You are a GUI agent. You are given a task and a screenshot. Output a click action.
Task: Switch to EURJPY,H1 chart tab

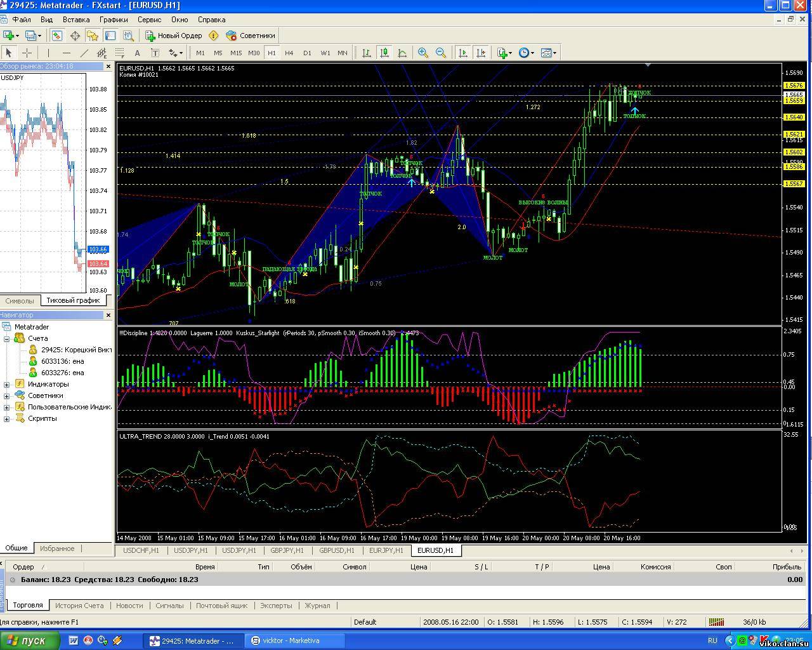tap(386, 550)
